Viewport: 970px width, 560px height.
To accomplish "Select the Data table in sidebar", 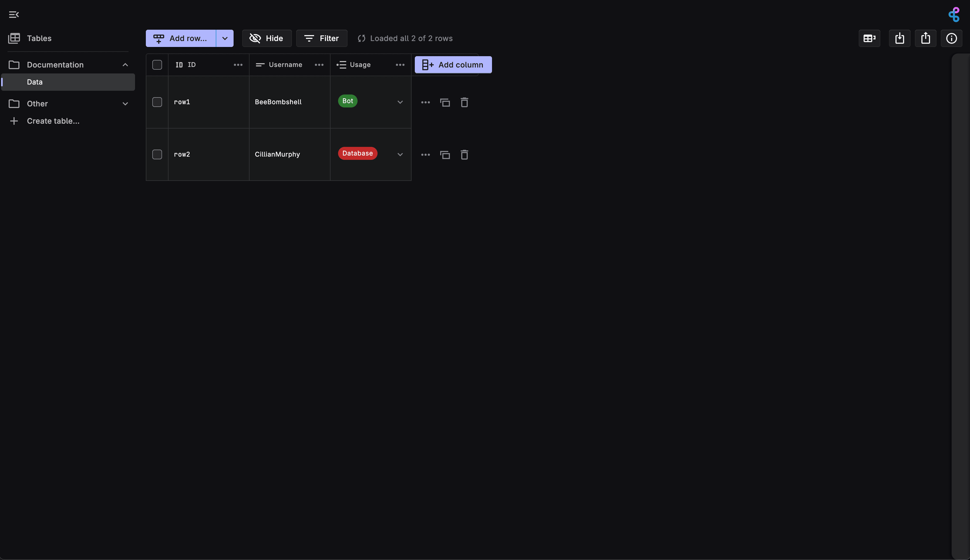I will 35,81.
